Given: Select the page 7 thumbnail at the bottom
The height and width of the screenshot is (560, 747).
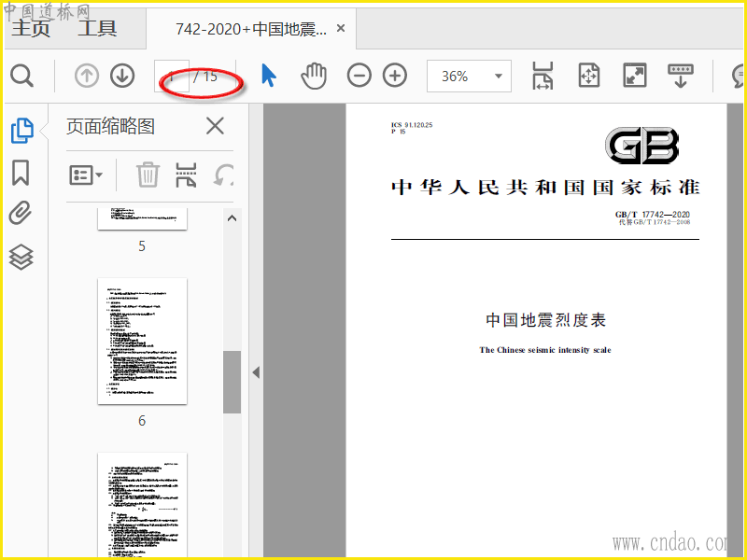Looking at the screenshot, I should pyautogui.click(x=143, y=505).
